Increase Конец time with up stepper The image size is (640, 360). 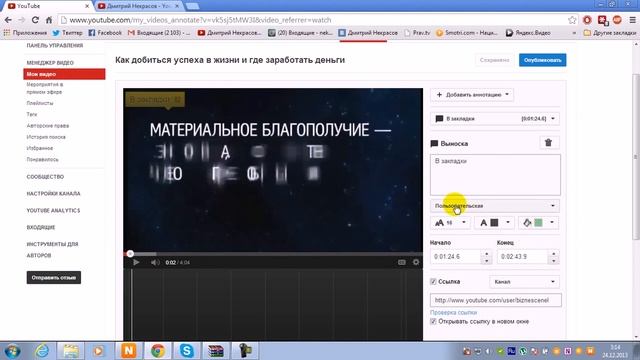click(553, 253)
